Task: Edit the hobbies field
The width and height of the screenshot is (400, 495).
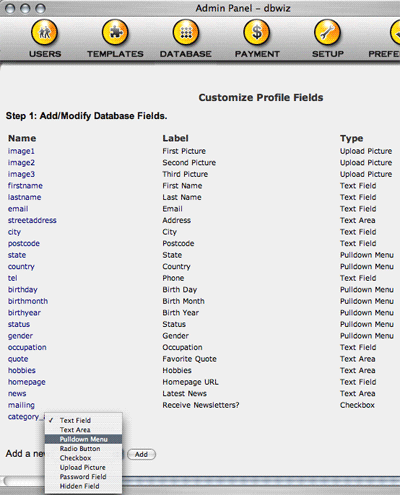Action: pos(22,370)
